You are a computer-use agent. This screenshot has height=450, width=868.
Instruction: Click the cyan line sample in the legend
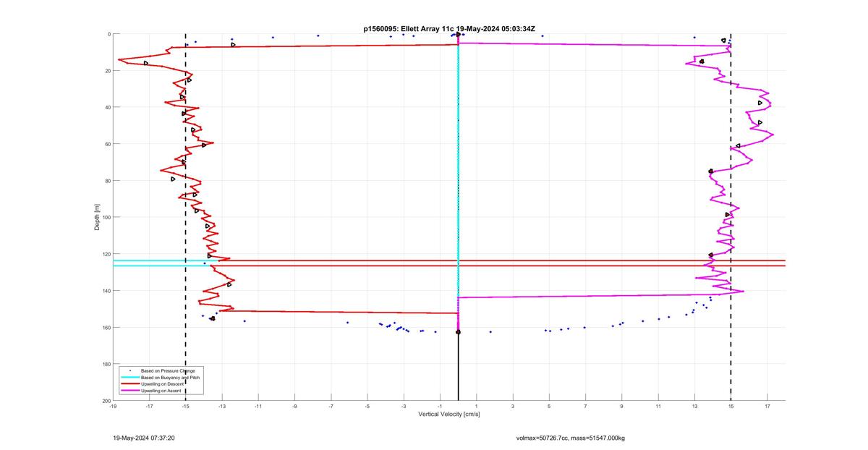[129, 378]
